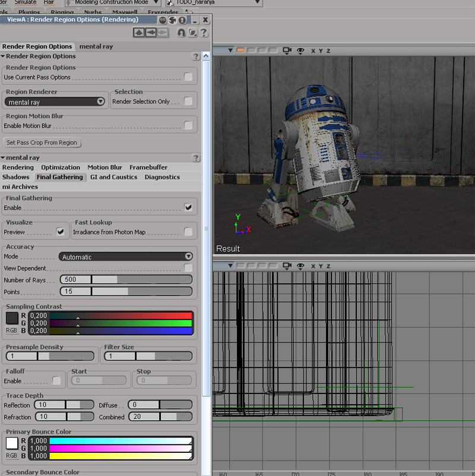Click the cube presets icon in property toolbar
Image resolution: width=475 pixels, height=476 pixels.
click(x=192, y=33)
